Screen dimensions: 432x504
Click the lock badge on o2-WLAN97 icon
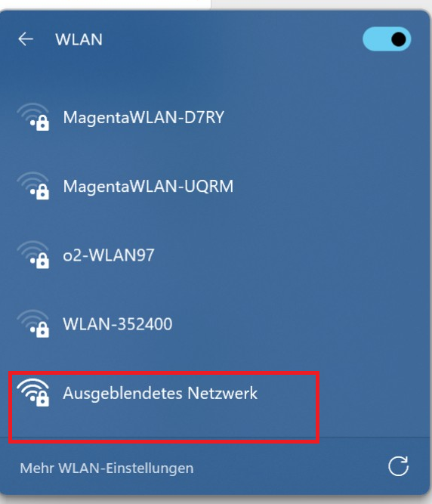(x=42, y=261)
